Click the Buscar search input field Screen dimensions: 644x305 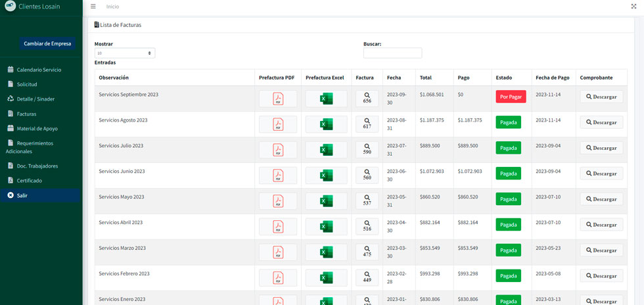(392, 53)
